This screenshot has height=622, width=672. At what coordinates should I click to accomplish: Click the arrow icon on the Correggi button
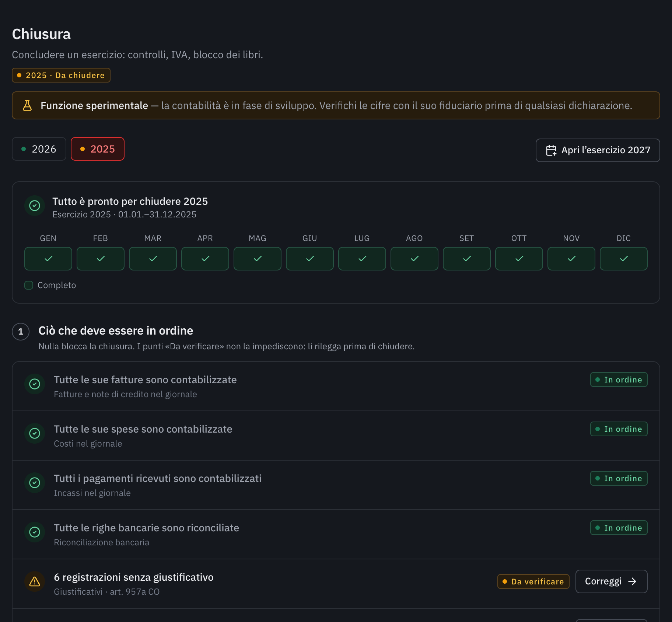(x=632, y=581)
